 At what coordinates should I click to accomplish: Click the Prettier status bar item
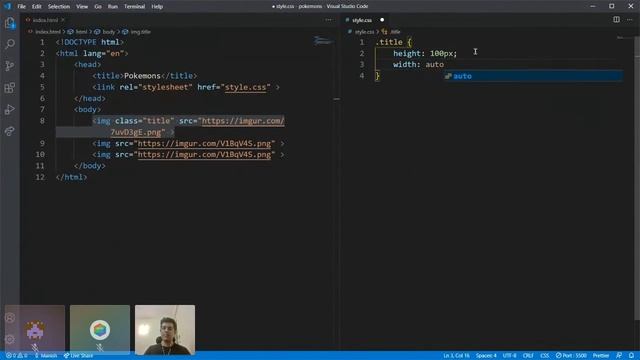pos(601,356)
